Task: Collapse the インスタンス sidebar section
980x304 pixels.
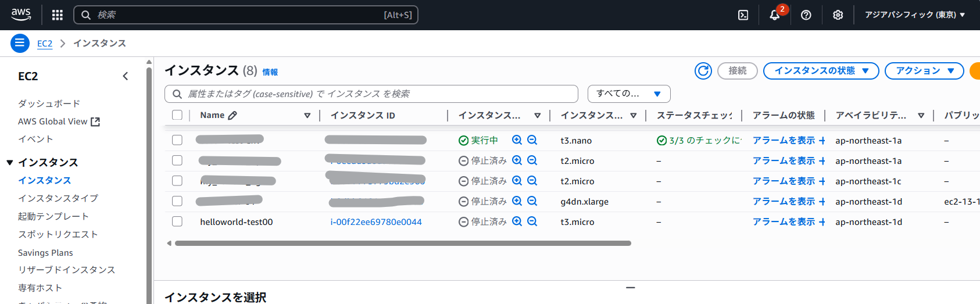Action: click(x=10, y=163)
